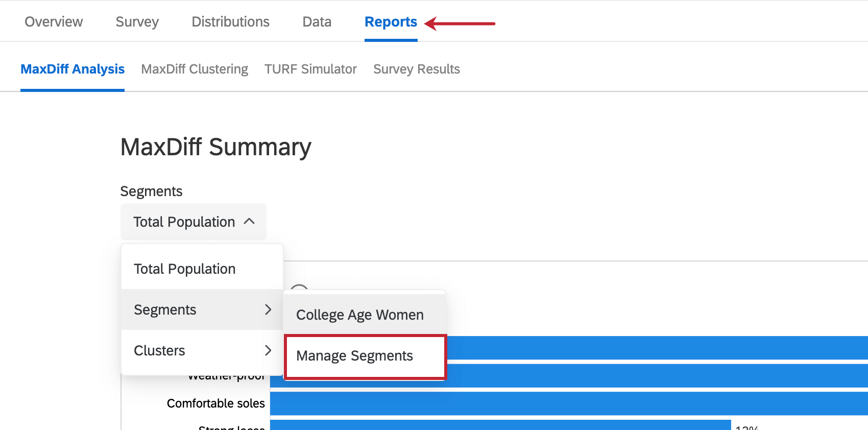Click the Comfortable soles axis label
The image size is (868, 430).
coord(215,403)
